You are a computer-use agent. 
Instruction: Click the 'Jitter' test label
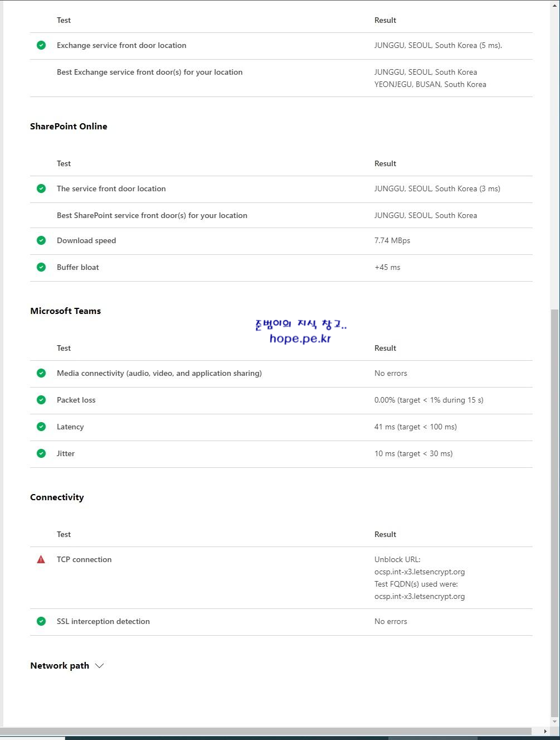[66, 453]
